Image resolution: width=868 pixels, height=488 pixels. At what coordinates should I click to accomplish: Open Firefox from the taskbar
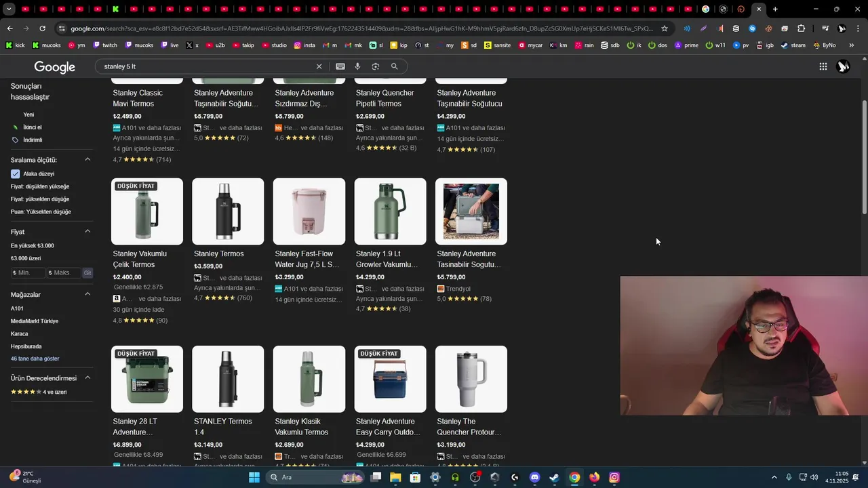point(594,477)
